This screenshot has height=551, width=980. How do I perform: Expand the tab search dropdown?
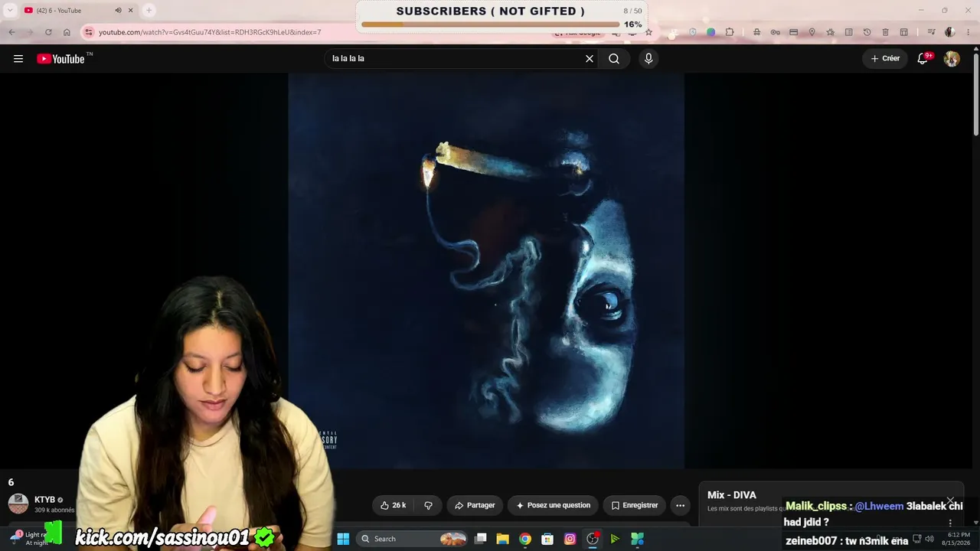point(10,11)
